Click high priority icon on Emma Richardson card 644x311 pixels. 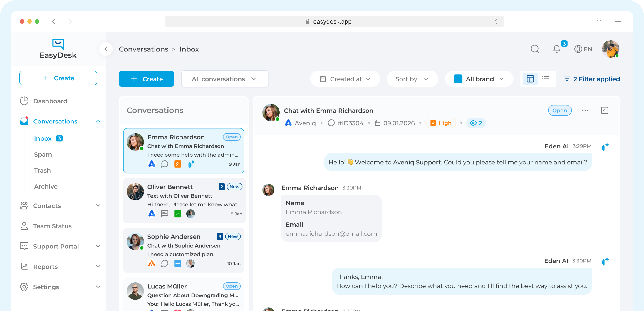(x=177, y=164)
